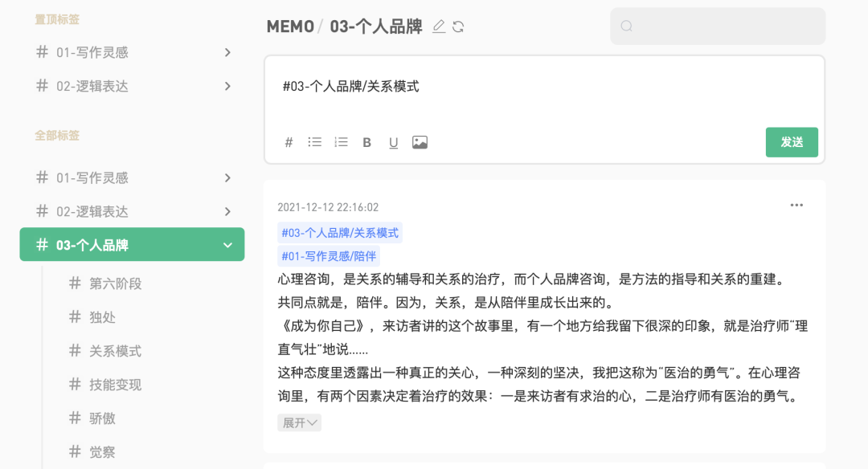The height and width of the screenshot is (469, 868).
Task: Insert a hashtag with the # toolbar icon
Action: pyautogui.click(x=289, y=143)
